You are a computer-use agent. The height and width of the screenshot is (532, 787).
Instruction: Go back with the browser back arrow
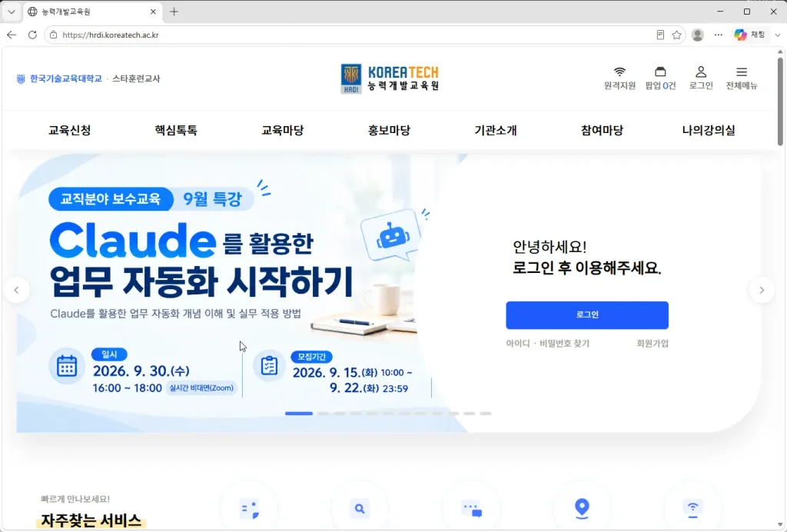[x=12, y=35]
